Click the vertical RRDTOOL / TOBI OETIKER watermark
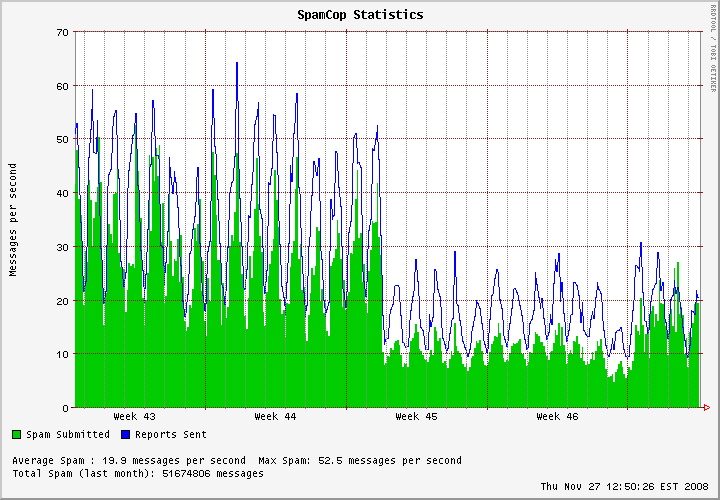The width and height of the screenshot is (720, 500). (713, 60)
